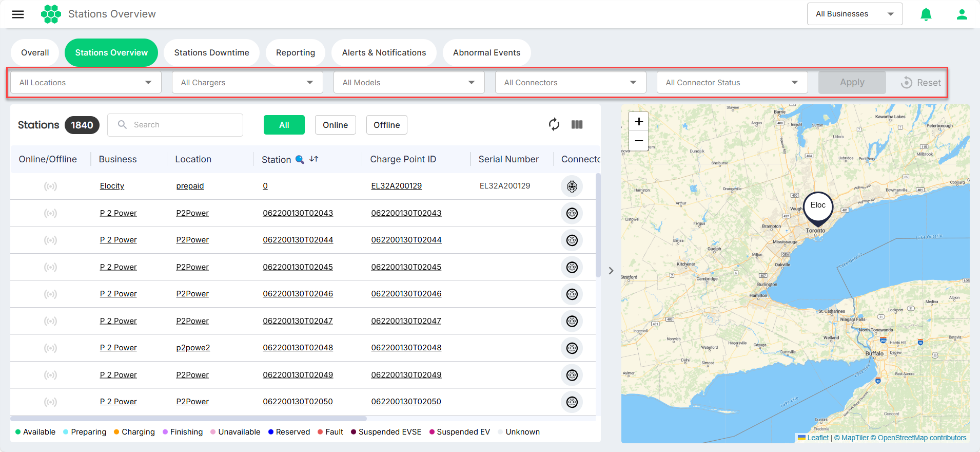This screenshot has width=980, height=452.
Task: Click the connector icon for 062200130T02043
Action: [x=572, y=213]
